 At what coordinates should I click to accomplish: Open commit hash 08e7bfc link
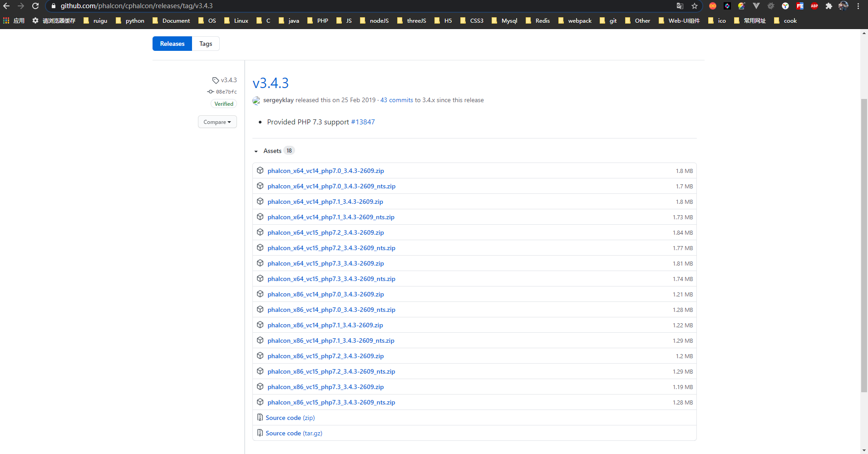coord(226,92)
